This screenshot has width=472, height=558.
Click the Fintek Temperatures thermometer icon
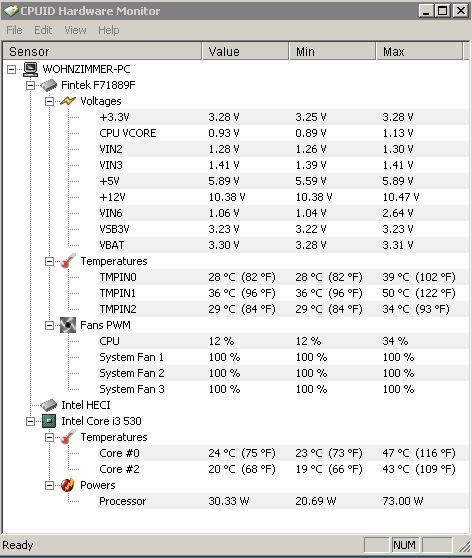pyautogui.click(x=68, y=261)
